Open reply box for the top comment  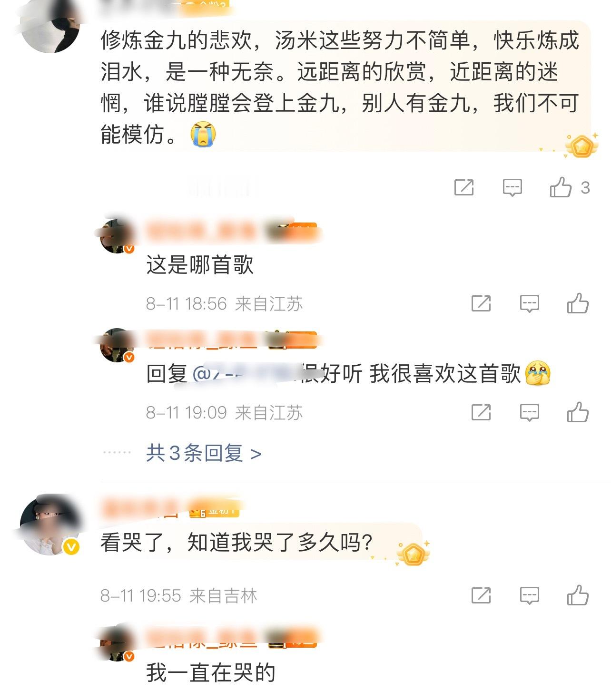[x=512, y=187]
